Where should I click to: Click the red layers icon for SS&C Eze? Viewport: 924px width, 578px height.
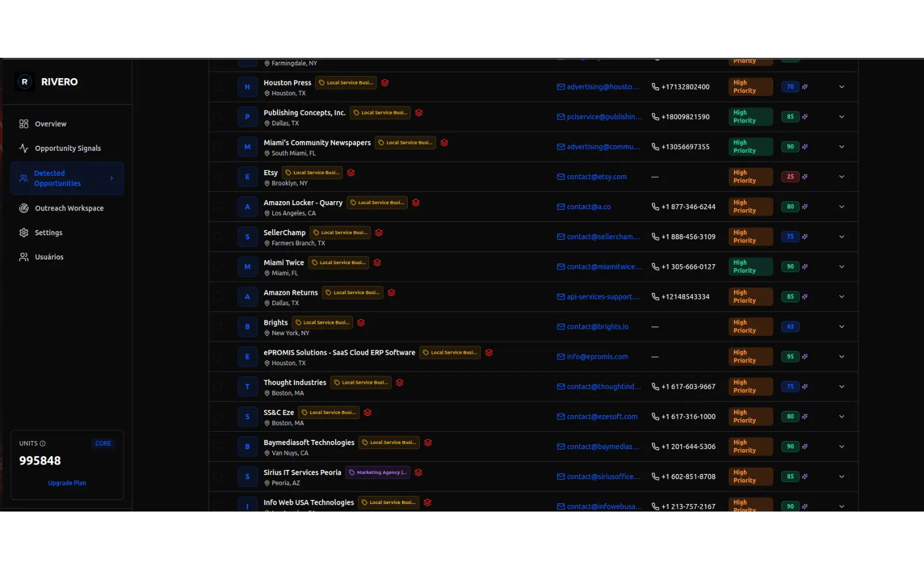click(367, 413)
